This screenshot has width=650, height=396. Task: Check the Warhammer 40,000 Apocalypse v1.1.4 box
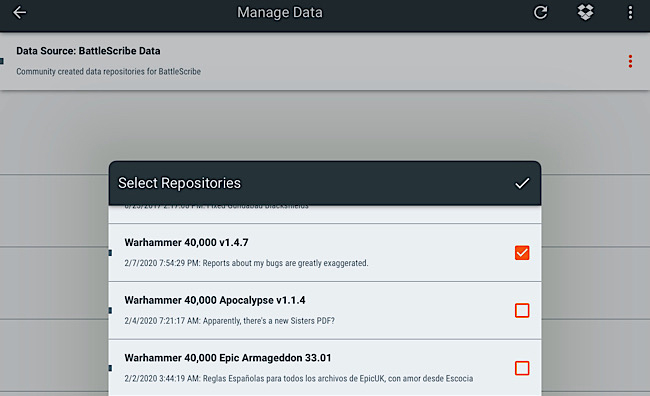522,310
